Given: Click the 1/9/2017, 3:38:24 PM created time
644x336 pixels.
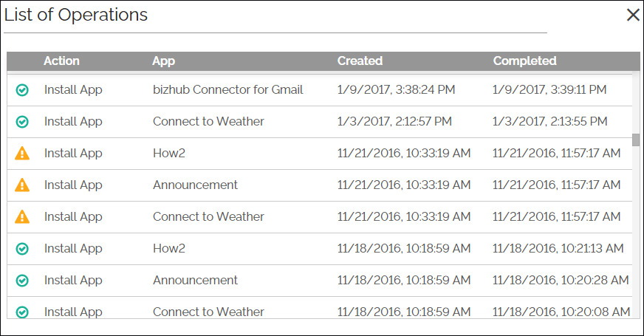Looking at the screenshot, I should pos(396,90).
